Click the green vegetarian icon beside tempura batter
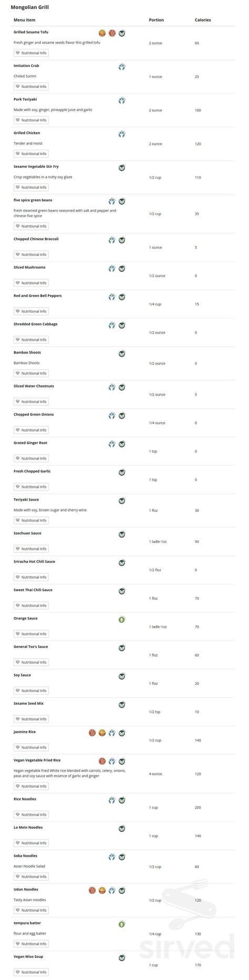Viewport: 249px width, 980px height. pyautogui.click(x=122, y=924)
